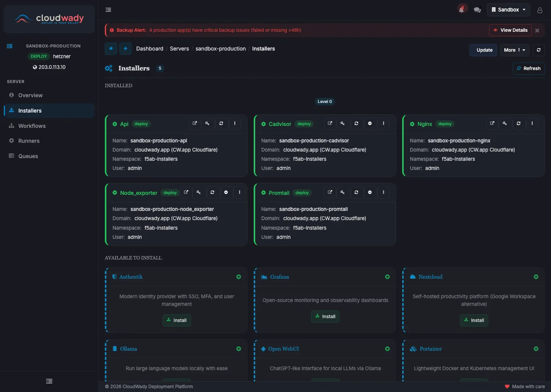Click the Nextcloud plus icon
The height and width of the screenshot is (392, 551).
pos(536,277)
